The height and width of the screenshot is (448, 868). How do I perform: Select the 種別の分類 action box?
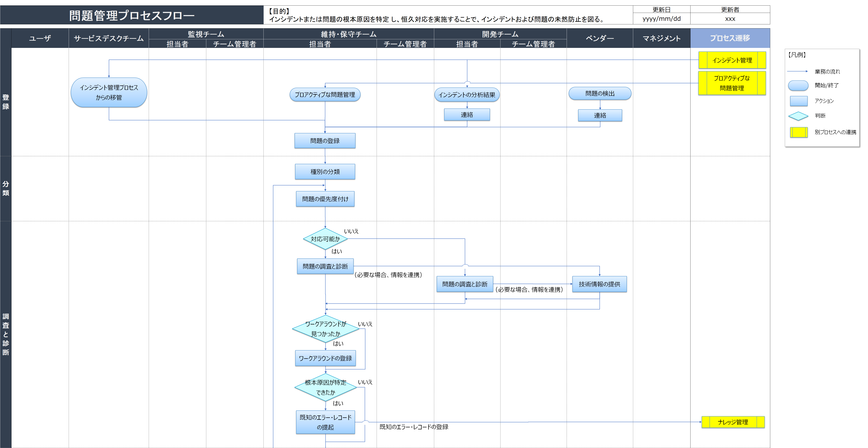tap(325, 172)
